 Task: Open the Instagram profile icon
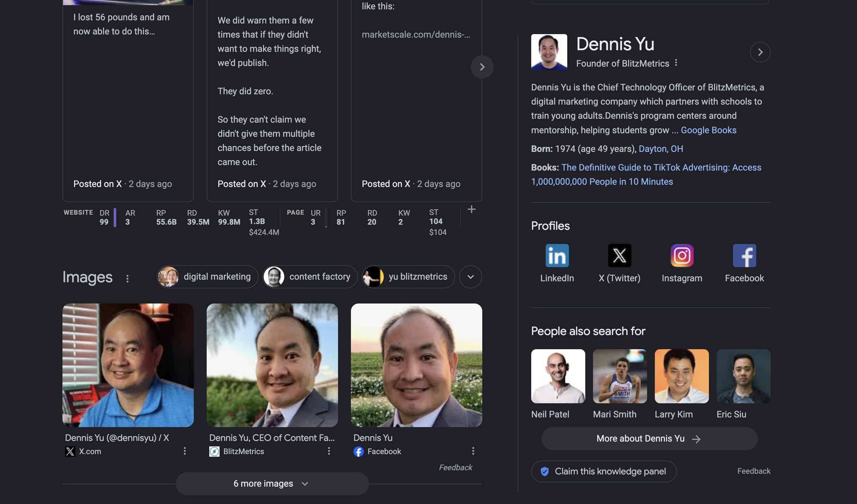pos(682,256)
